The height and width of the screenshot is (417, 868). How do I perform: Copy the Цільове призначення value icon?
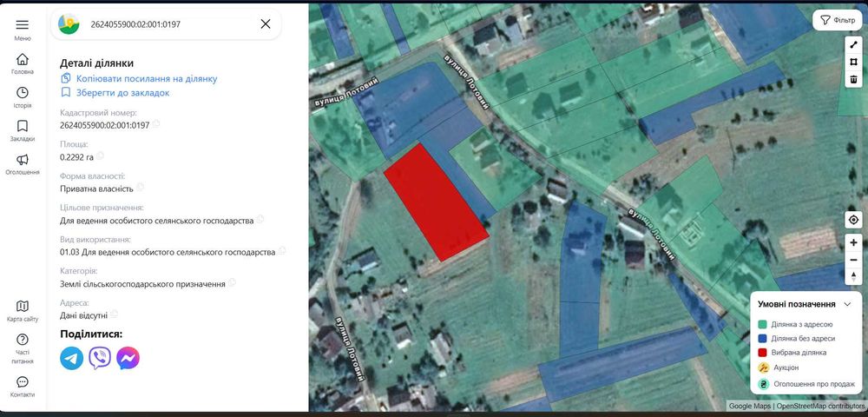coord(260,219)
